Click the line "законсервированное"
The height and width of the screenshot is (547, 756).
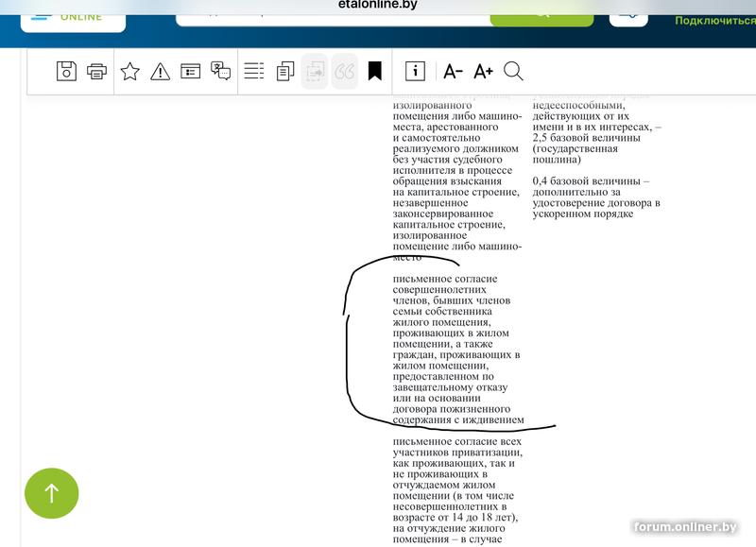tap(442, 214)
